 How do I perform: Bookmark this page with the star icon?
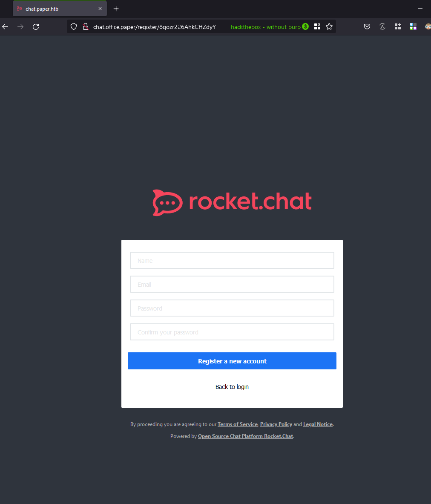(x=329, y=27)
